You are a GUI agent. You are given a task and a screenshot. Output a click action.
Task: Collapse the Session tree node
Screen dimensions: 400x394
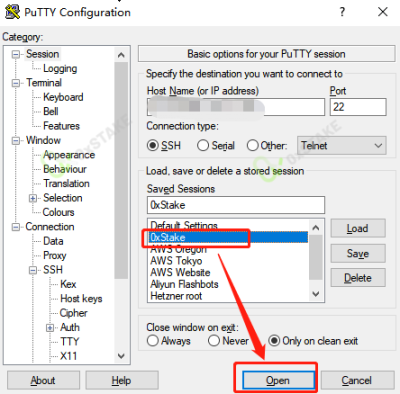16,54
